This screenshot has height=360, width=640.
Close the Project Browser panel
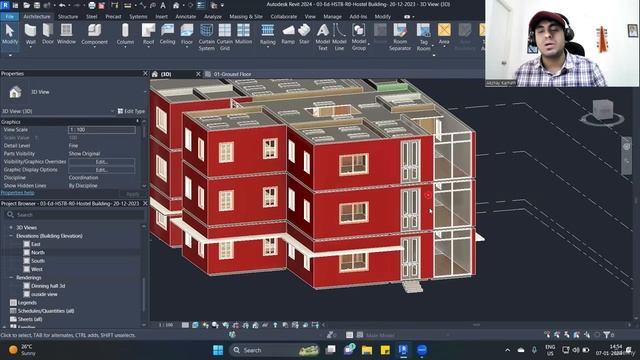[145, 203]
